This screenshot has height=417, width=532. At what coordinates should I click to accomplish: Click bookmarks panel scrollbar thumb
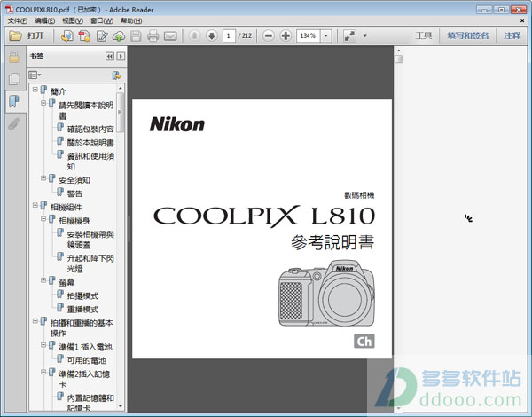tap(120, 113)
